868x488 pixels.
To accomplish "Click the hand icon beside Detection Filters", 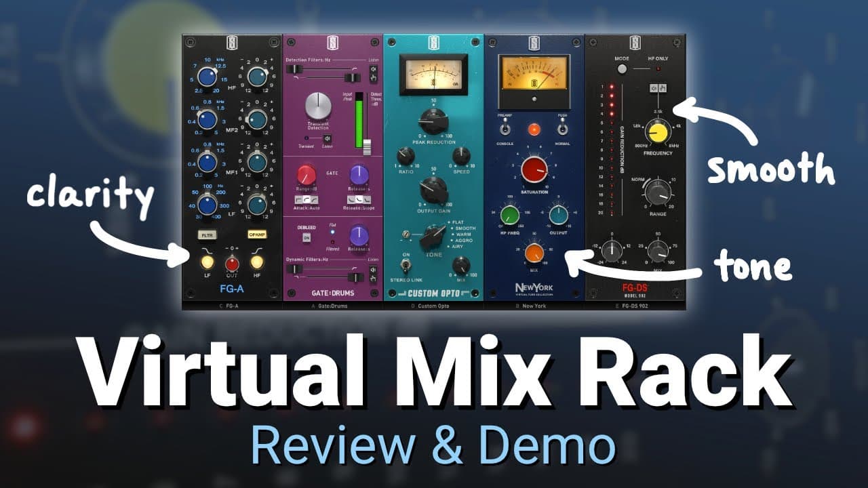I will (373, 78).
